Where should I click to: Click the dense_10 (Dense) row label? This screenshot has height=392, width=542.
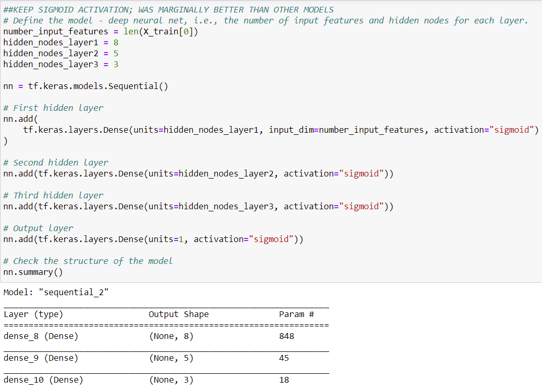click(x=43, y=380)
